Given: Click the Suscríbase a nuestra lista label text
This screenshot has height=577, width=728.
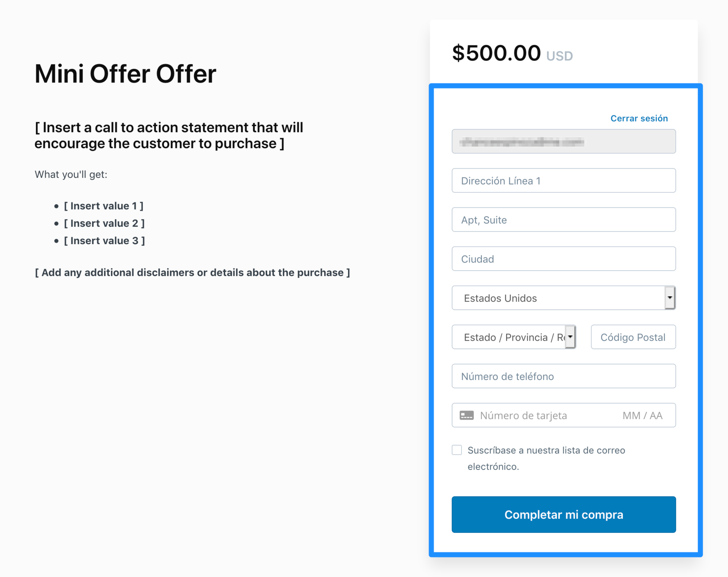Looking at the screenshot, I should pos(546,458).
